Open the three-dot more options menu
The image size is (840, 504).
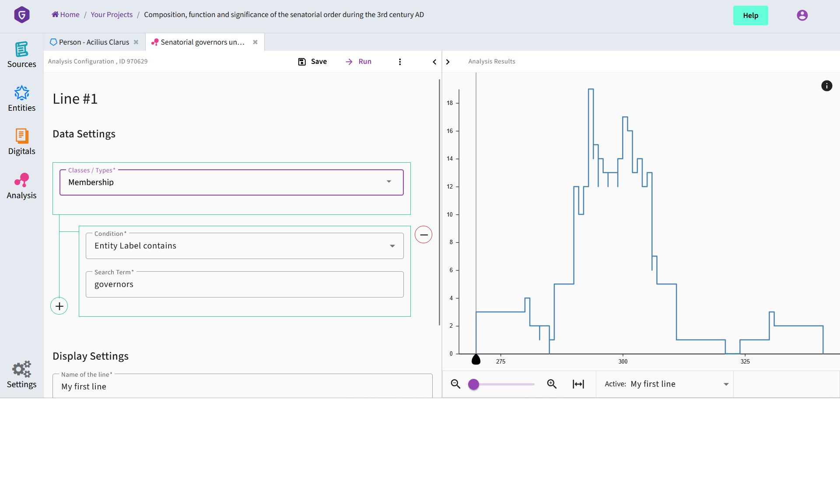(x=399, y=62)
